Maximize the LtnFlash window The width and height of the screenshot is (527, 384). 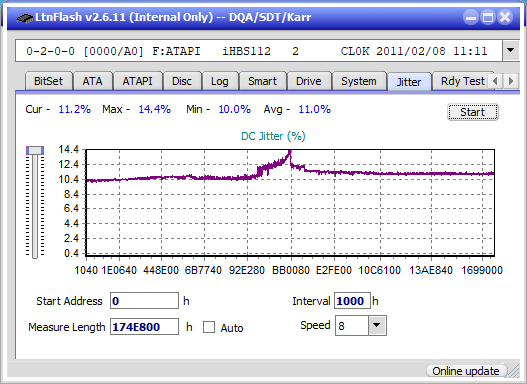488,17
